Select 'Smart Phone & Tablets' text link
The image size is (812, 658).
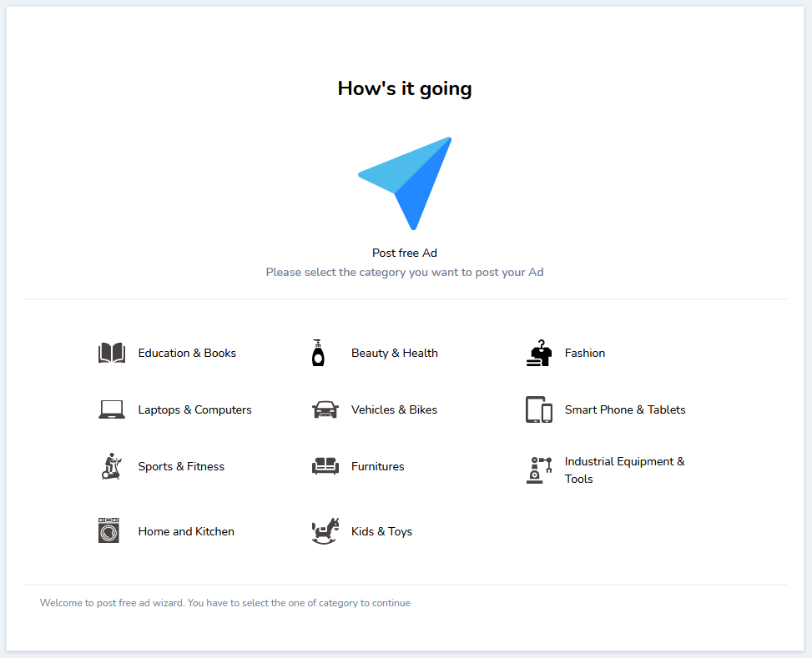[624, 409]
